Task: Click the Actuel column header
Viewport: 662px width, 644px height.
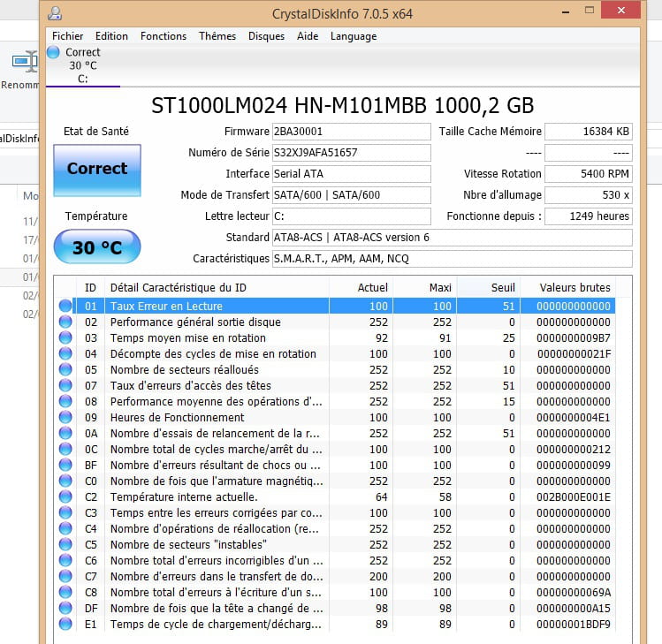Action: pyautogui.click(x=361, y=288)
